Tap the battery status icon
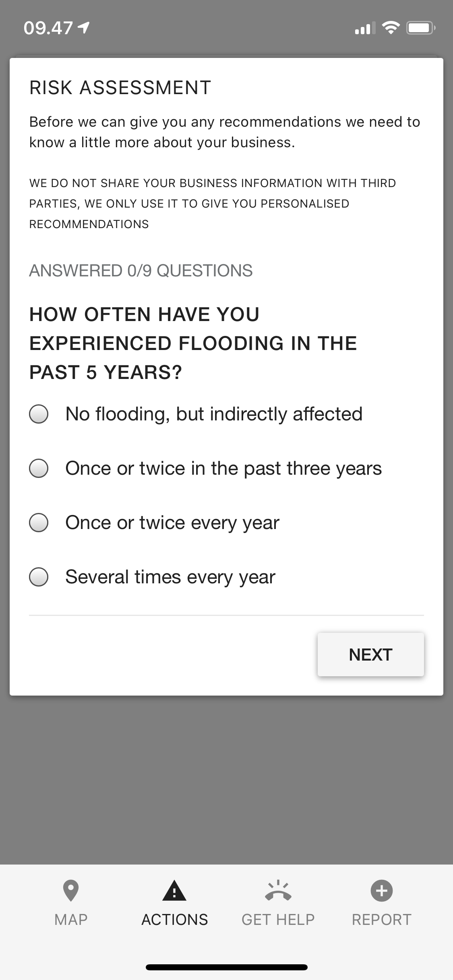This screenshot has height=980, width=453. click(x=420, y=28)
